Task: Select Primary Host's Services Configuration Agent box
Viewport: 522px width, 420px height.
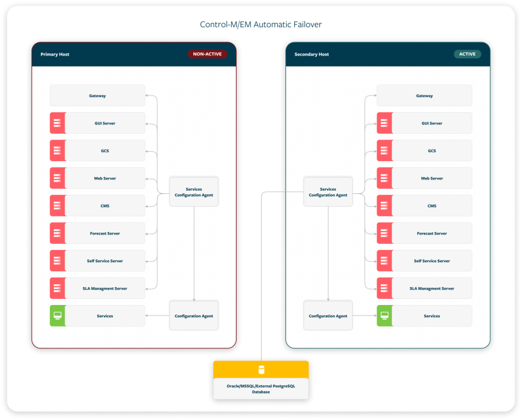Action: (194, 192)
